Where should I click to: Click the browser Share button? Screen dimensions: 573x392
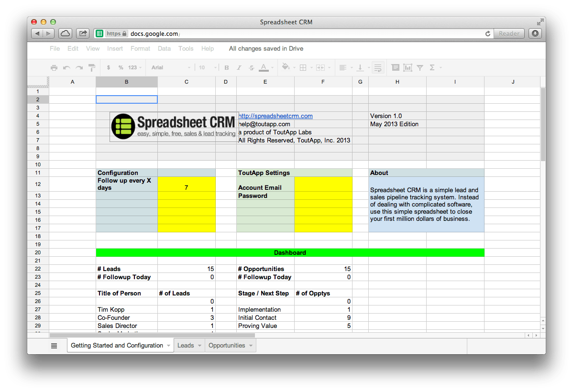[83, 33]
